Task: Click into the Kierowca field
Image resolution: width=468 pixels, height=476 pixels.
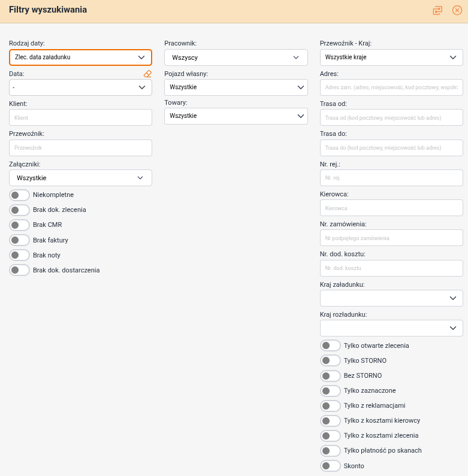Action: click(x=391, y=208)
